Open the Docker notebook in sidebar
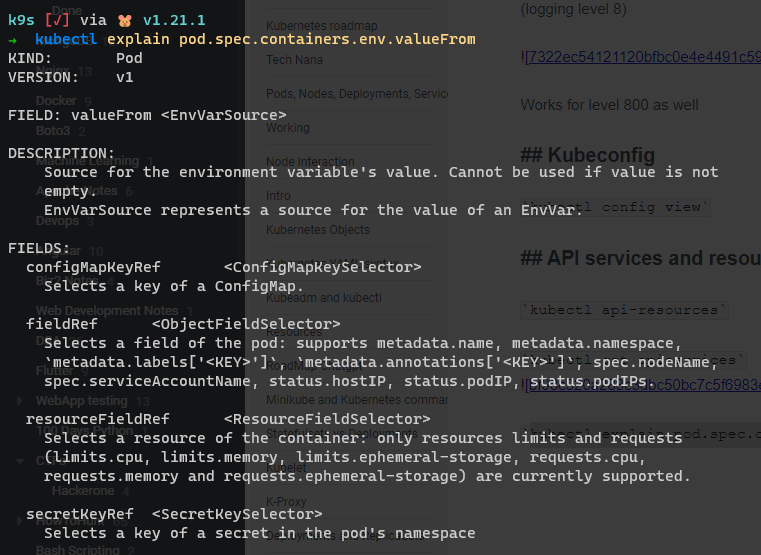The image size is (761, 555). [56, 100]
